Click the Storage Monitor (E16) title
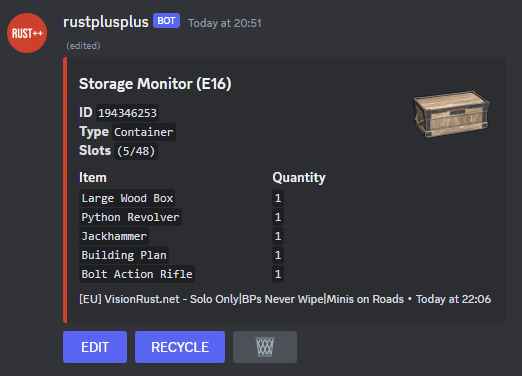522x376 pixels. tap(155, 84)
